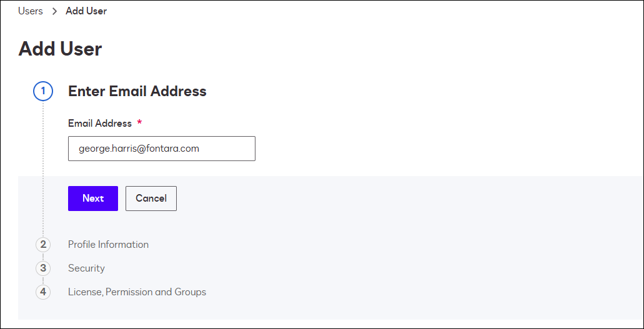Click the Enter Email Address heading
The height and width of the screenshot is (329, 644).
(137, 91)
